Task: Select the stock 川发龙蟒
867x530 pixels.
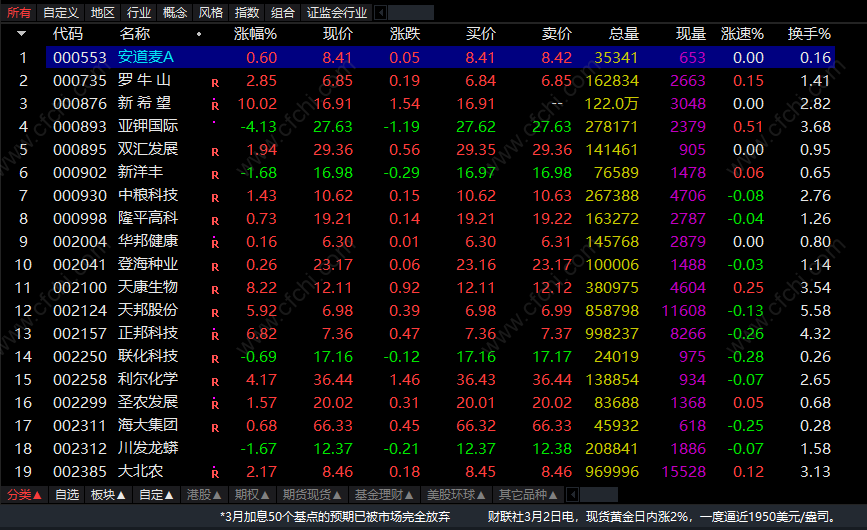Action: tap(148, 448)
